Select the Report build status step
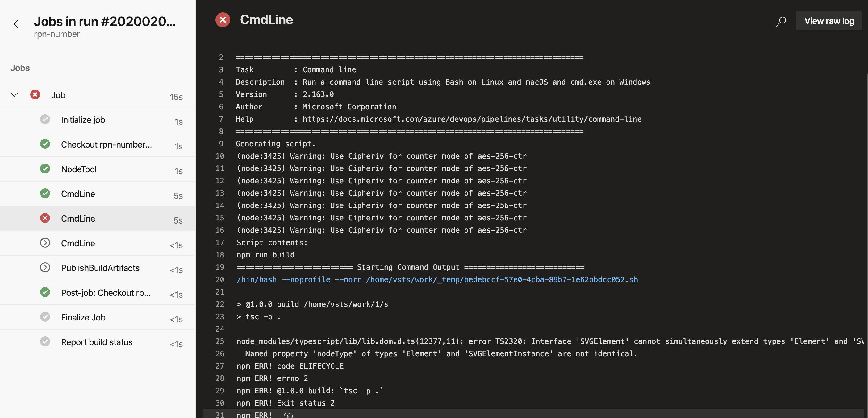Image resolution: width=868 pixels, height=418 pixels. [x=97, y=342]
